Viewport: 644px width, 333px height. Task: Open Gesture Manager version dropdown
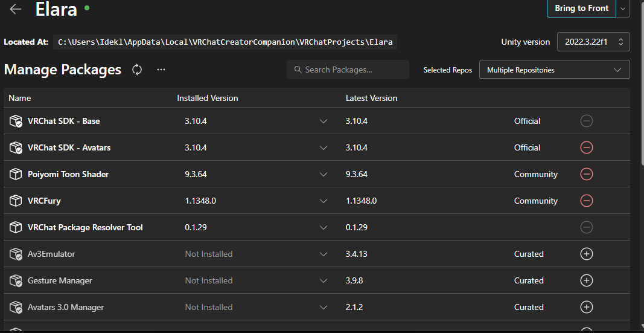click(x=324, y=281)
